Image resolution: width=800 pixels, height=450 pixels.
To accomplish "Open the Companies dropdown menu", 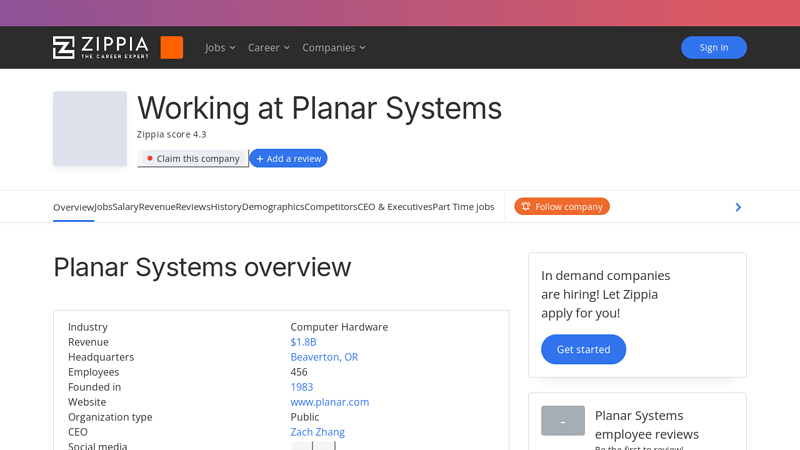I will pyautogui.click(x=334, y=47).
